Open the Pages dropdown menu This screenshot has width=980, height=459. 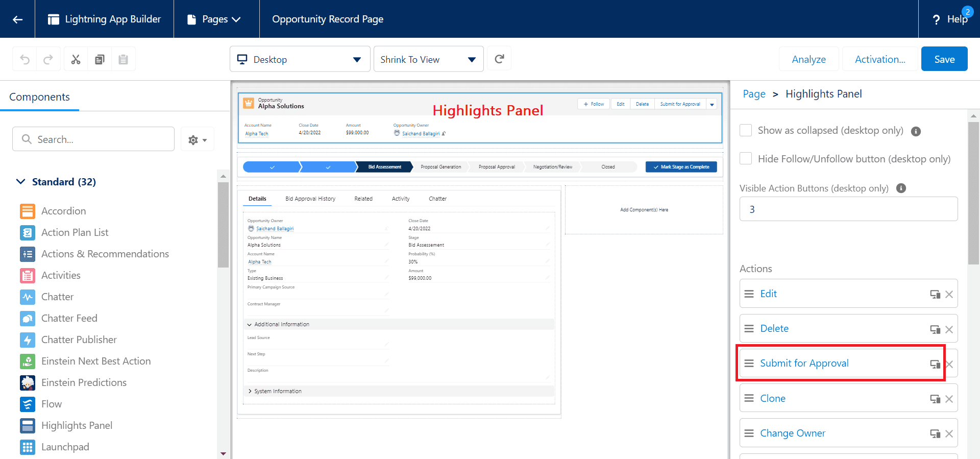tap(214, 19)
